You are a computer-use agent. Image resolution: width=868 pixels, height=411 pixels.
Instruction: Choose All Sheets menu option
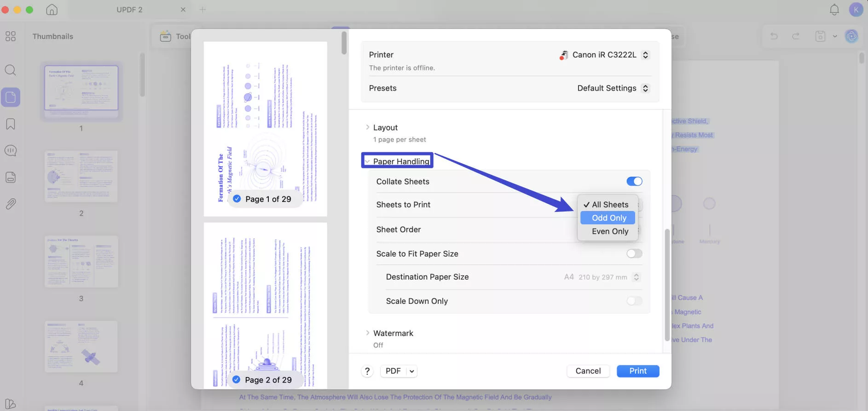coord(608,205)
